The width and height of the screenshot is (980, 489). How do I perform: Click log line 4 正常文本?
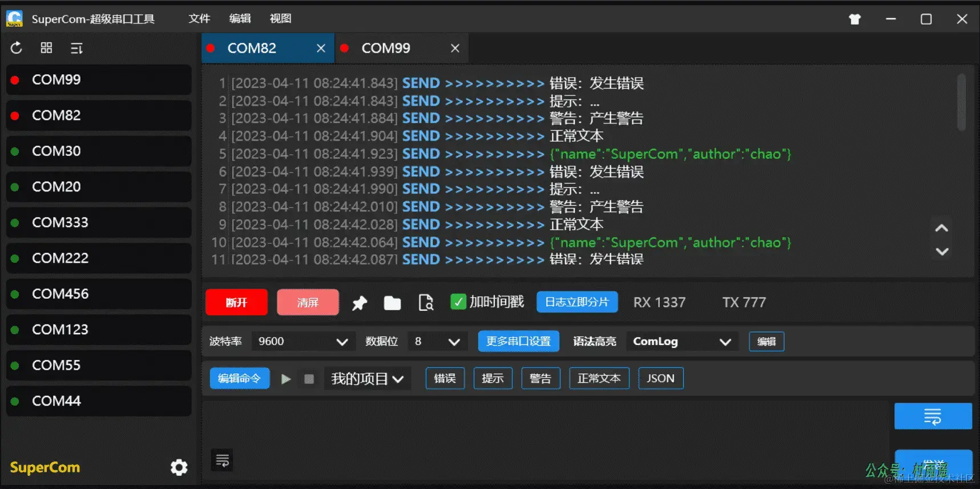click(576, 136)
